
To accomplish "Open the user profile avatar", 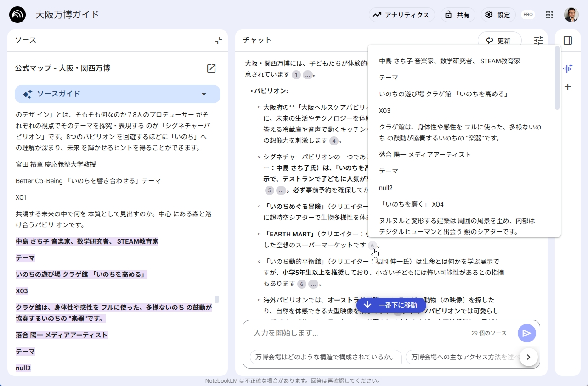I will [x=571, y=15].
